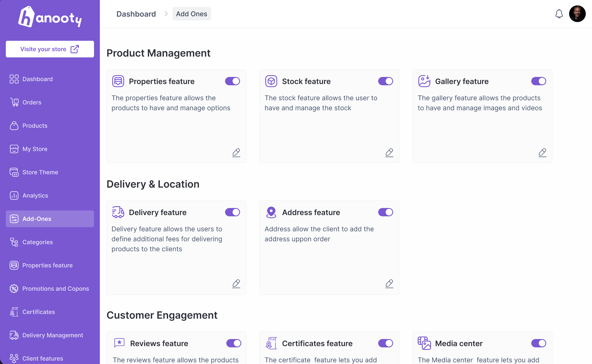
Task: Click the edit pencil on Address feature card
Action: [x=389, y=284]
